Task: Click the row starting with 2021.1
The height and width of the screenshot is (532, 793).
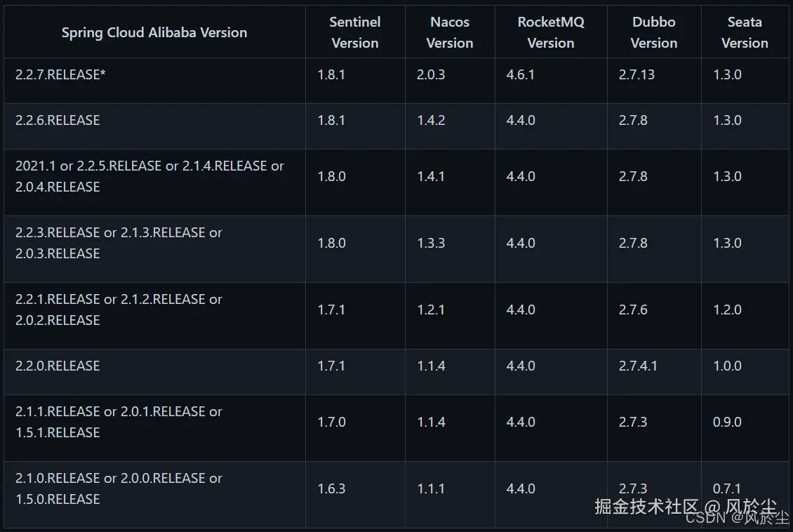Action: click(149, 176)
